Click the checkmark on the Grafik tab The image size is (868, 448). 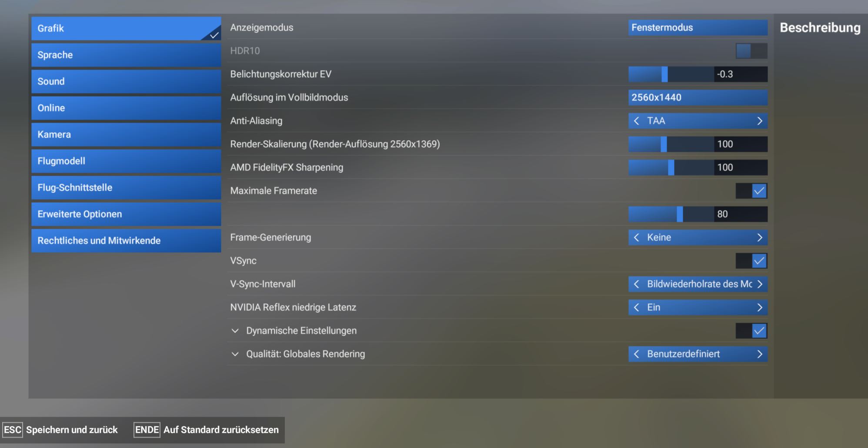213,34
